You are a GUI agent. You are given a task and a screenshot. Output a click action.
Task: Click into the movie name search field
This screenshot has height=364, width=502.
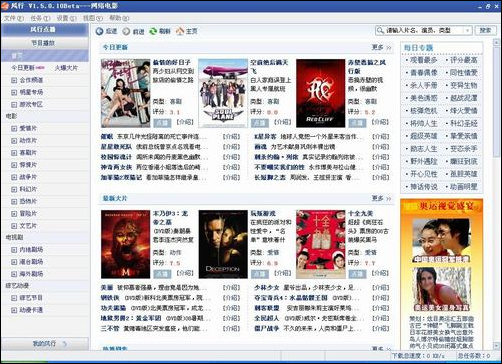click(423, 30)
